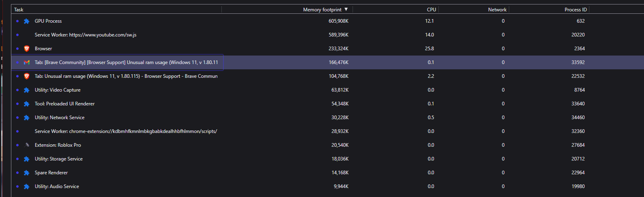Sort by the CPU column header

coord(431,10)
